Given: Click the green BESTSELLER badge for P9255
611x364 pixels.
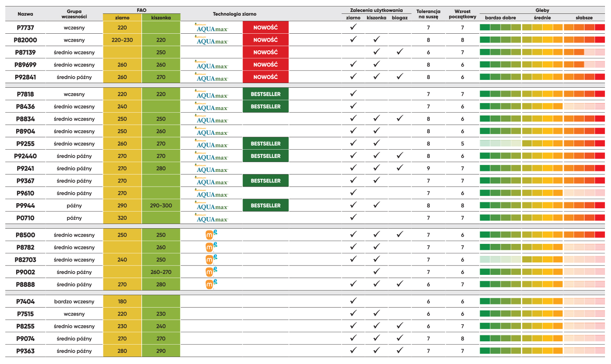Looking at the screenshot, I should click(x=265, y=144).
